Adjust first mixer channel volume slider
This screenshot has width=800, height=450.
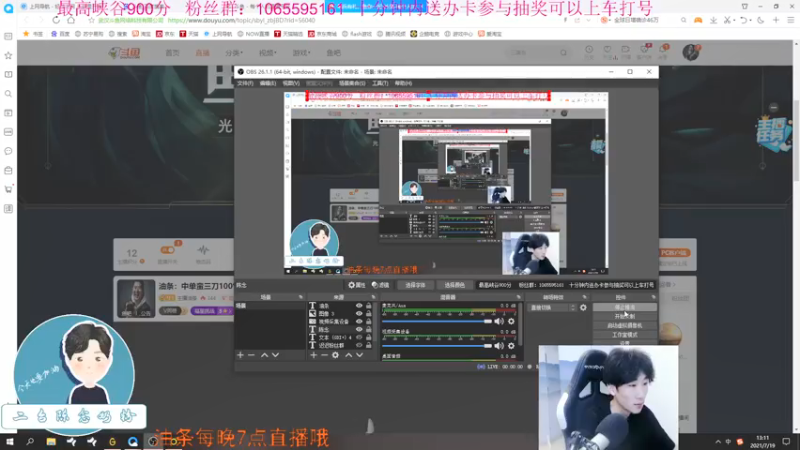tap(437, 321)
